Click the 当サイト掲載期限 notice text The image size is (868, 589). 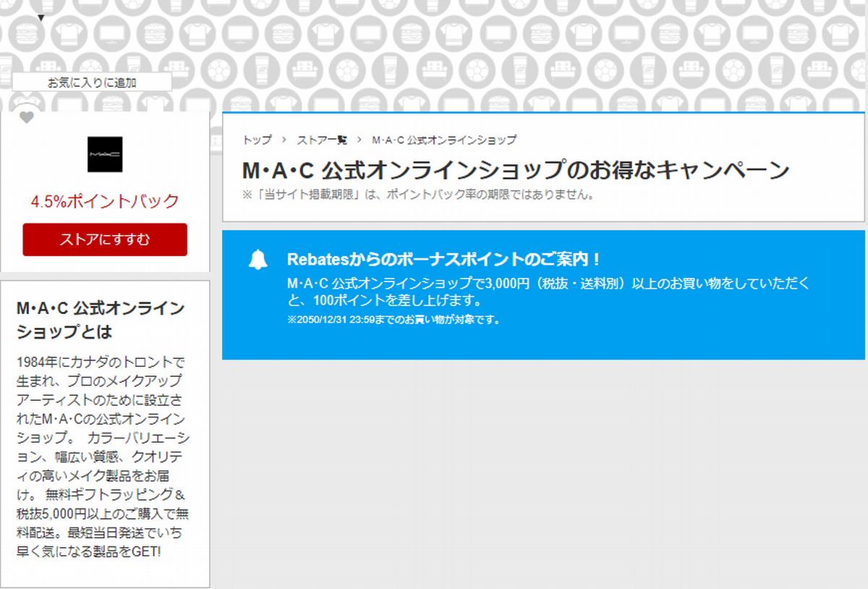[418, 195]
